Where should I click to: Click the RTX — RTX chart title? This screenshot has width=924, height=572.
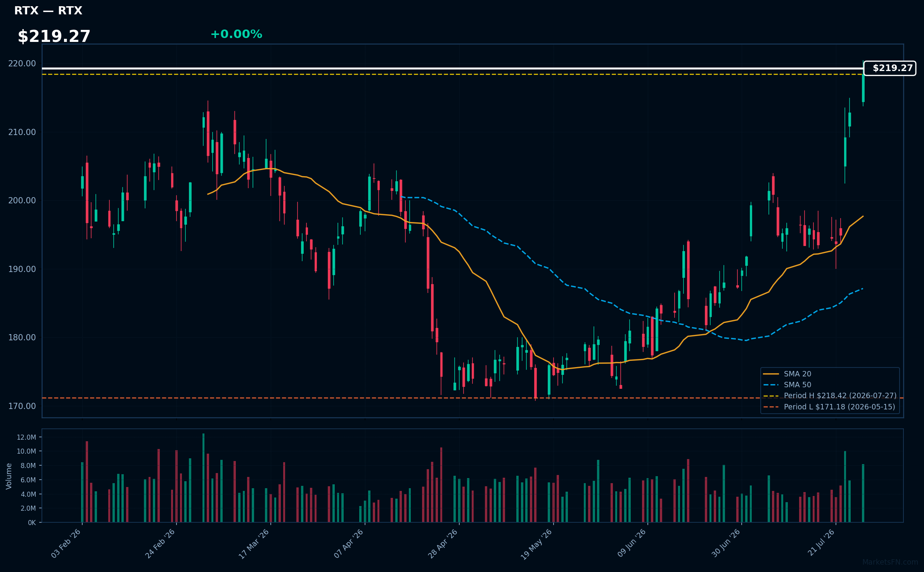[x=48, y=10]
